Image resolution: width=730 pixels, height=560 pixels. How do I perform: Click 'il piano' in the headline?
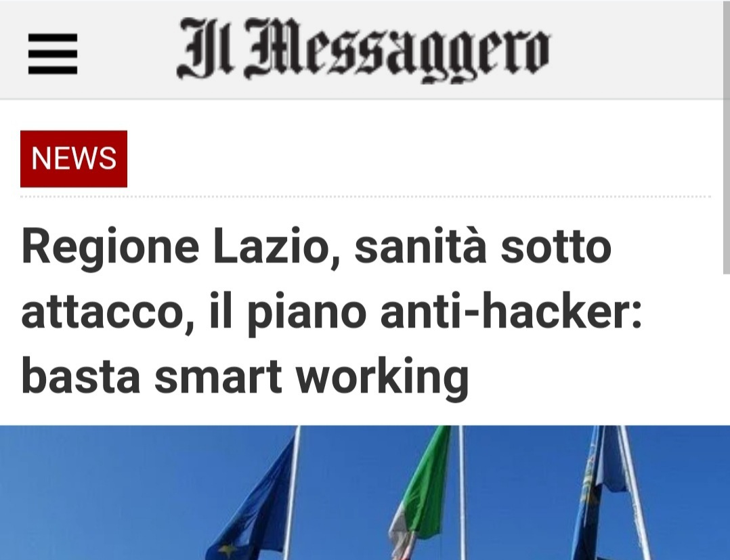point(288,313)
